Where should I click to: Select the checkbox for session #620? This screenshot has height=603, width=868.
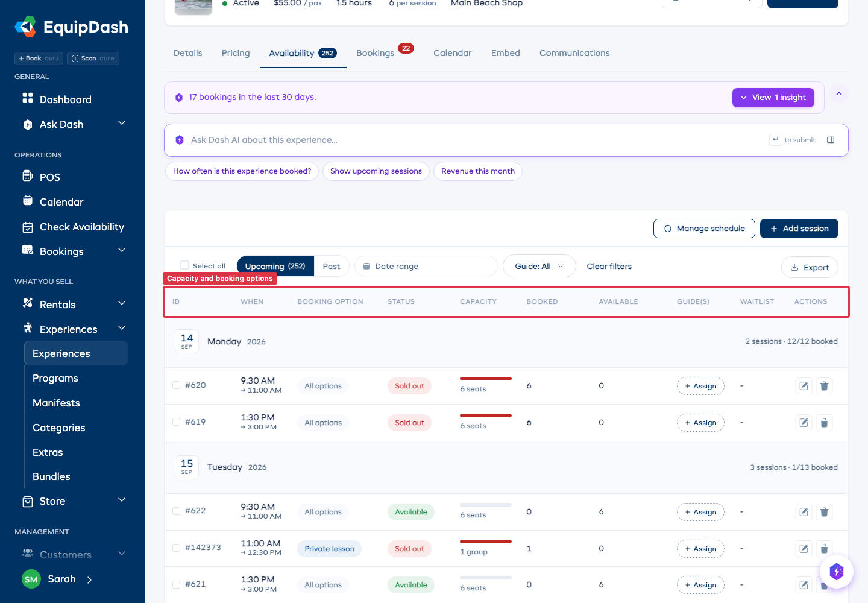click(177, 385)
